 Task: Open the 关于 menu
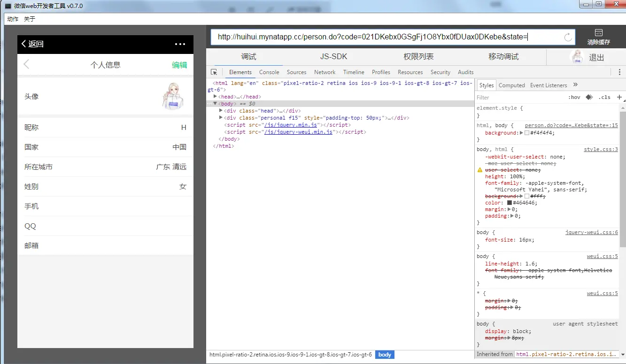(x=30, y=19)
